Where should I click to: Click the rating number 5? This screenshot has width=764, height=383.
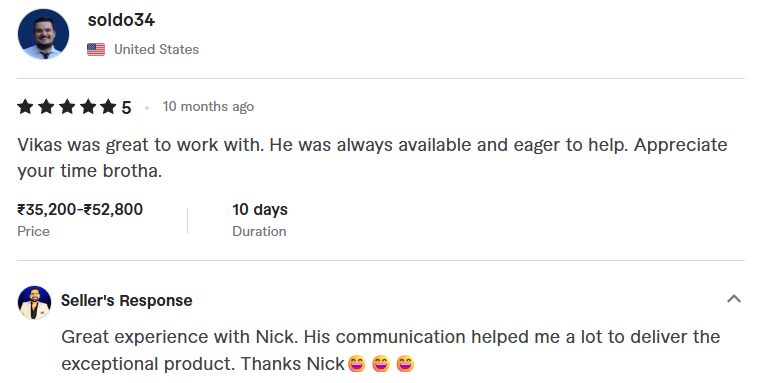[126, 107]
